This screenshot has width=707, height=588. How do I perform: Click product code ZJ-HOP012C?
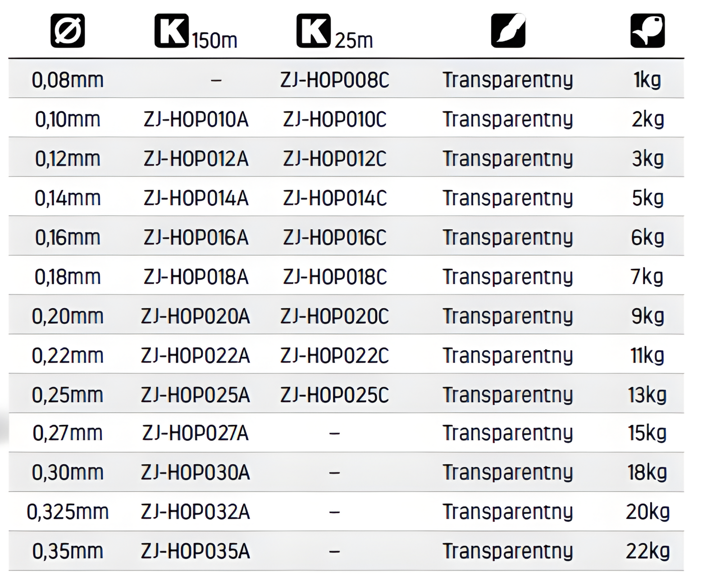(x=334, y=159)
